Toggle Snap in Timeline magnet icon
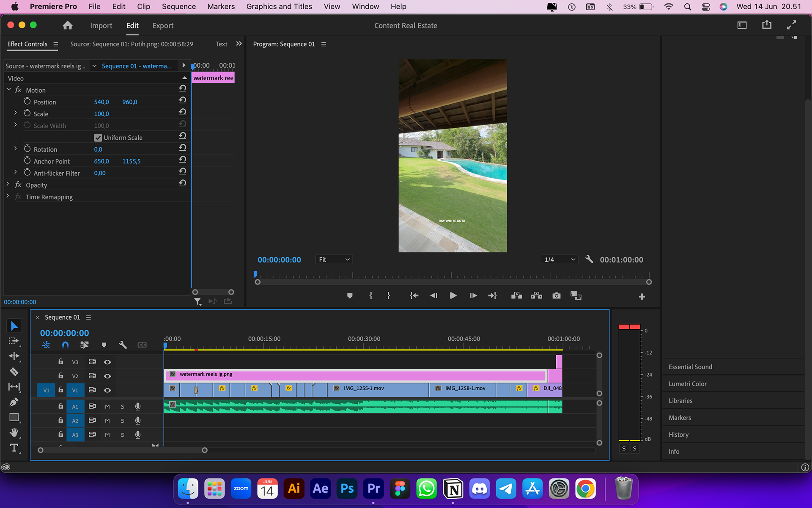This screenshot has width=812, height=508. [x=65, y=345]
